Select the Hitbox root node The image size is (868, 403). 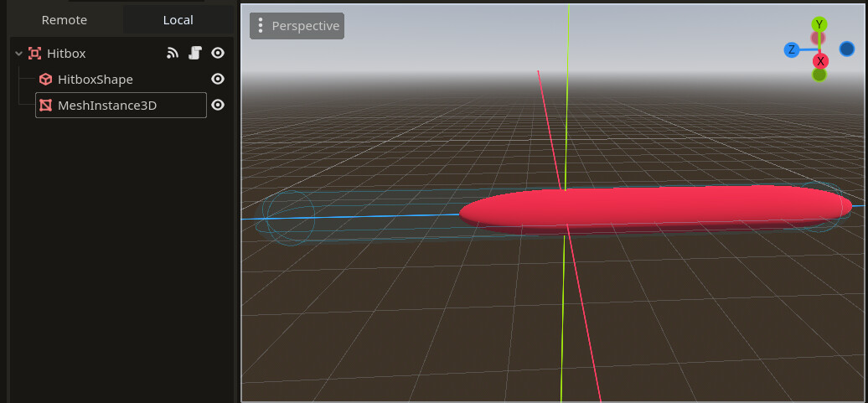[66, 54]
